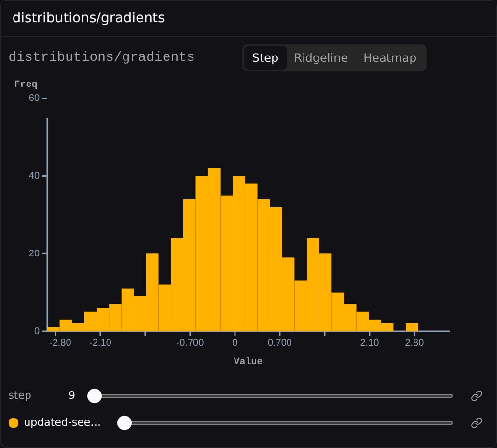This screenshot has width=497, height=448.
Task: Click the updated-see... run slider handle
Action: 124,422
